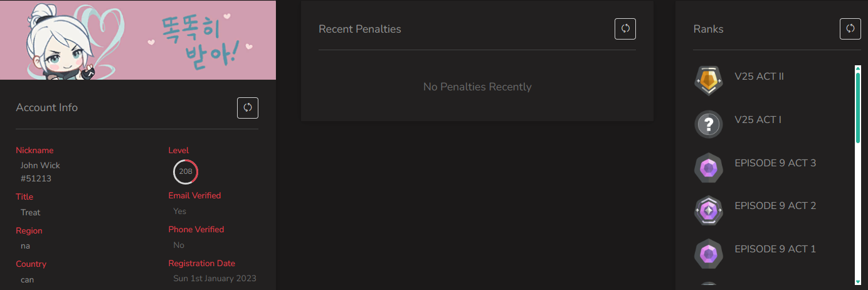Click the Ranks list scrollbar thumb
This screenshot has height=290, width=868.
[x=858, y=107]
